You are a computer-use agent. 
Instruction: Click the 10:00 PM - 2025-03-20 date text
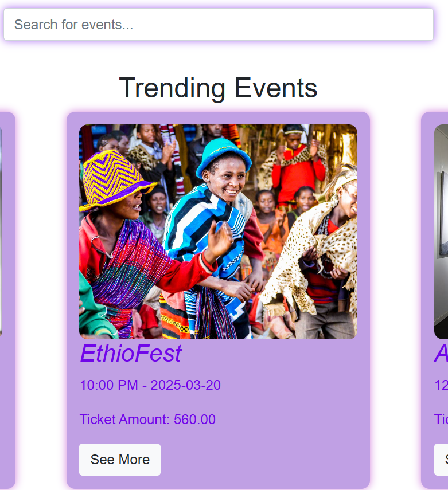click(x=150, y=385)
